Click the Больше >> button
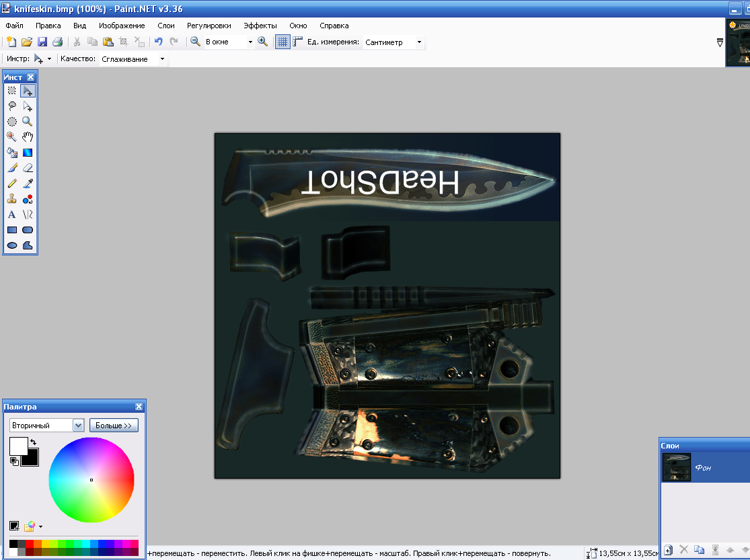Screen dimensions: 750x560 click(113, 426)
